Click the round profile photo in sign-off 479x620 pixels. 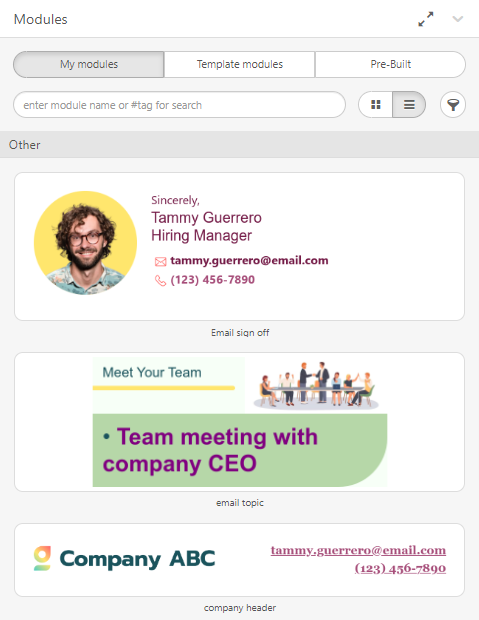85,243
